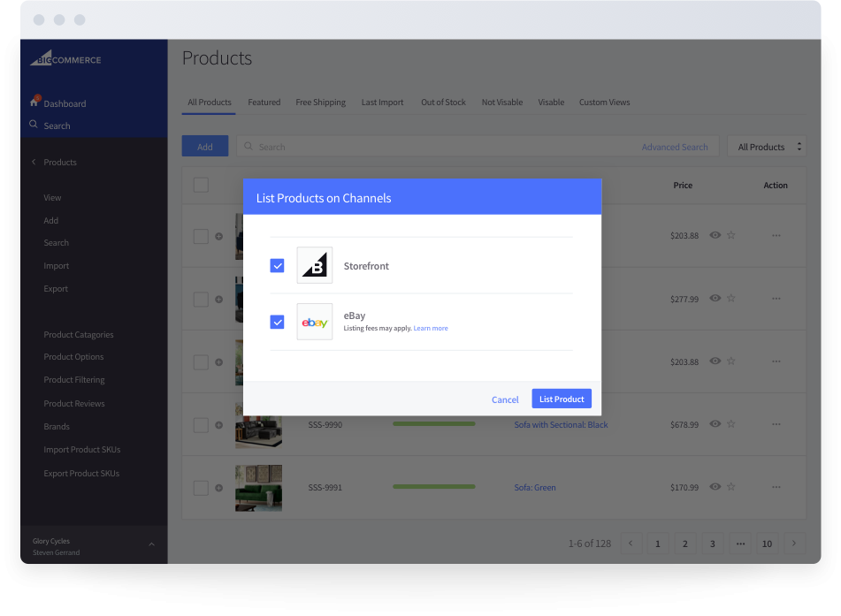Star the Sofa: Green product
The image size is (841, 616).
pyautogui.click(x=731, y=486)
